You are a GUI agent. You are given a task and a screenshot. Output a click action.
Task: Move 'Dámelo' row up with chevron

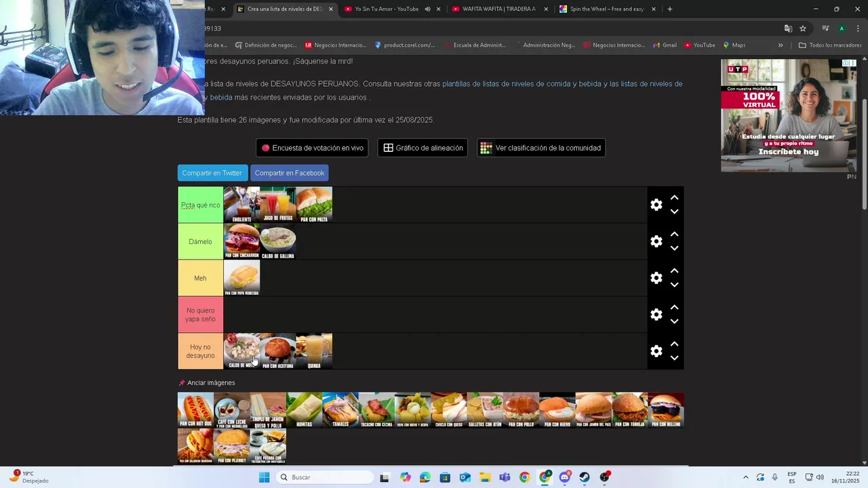[674, 235]
